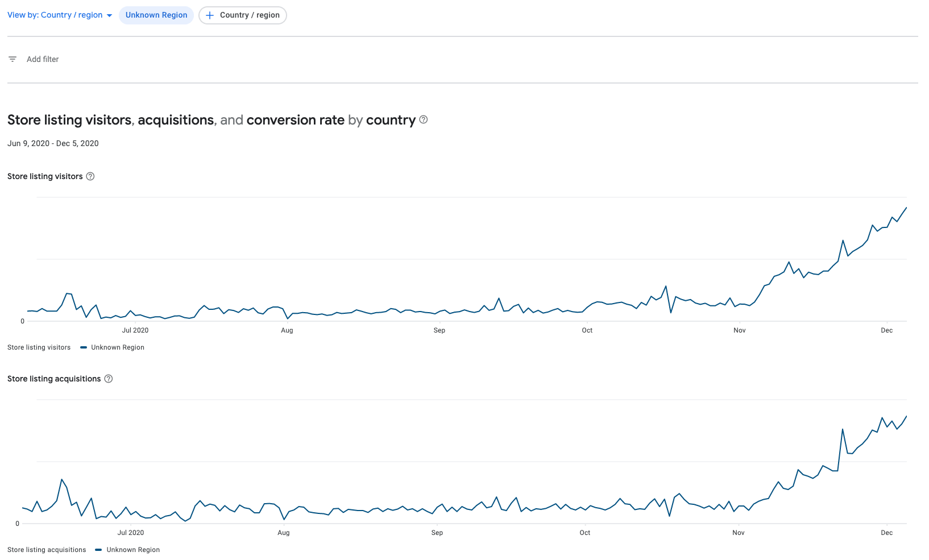This screenshot has width=929, height=560.
Task: Click the Dec label on visitors chart axis
Action: (887, 330)
